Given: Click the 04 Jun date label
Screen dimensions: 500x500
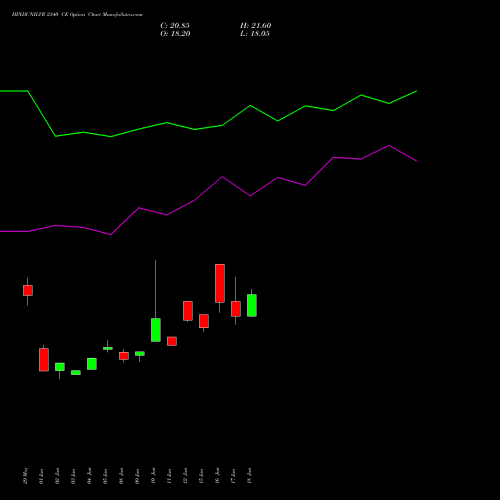Looking at the screenshot, I should coord(90,476).
